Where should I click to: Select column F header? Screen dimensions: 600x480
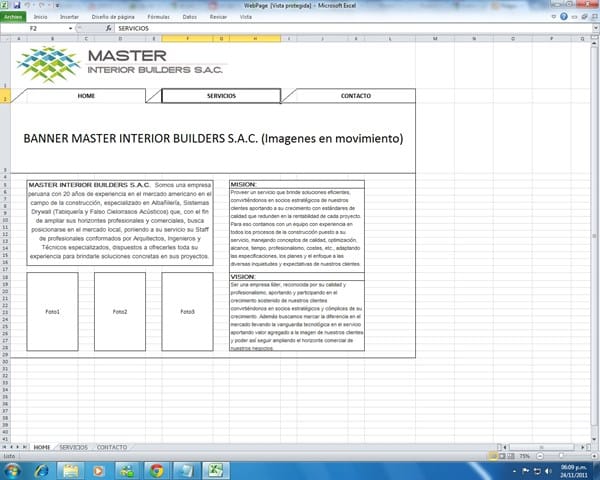click(x=187, y=38)
